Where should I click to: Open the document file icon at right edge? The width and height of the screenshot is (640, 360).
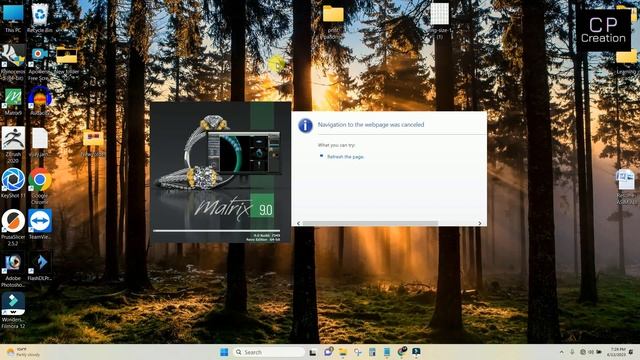click(x=626, y=187)
